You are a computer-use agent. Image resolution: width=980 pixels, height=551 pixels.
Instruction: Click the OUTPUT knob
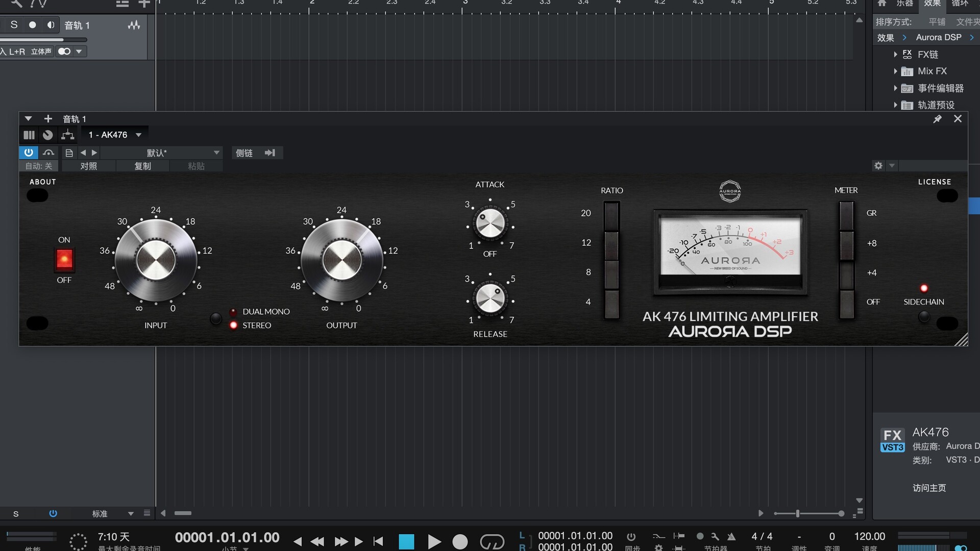[x=341, y=260]
